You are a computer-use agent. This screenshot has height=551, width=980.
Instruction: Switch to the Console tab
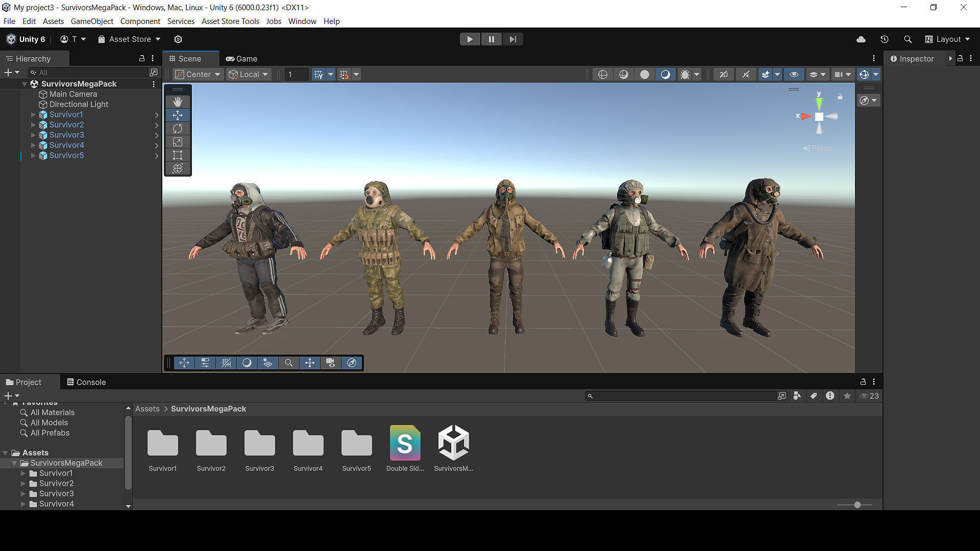tap(86, 382)
